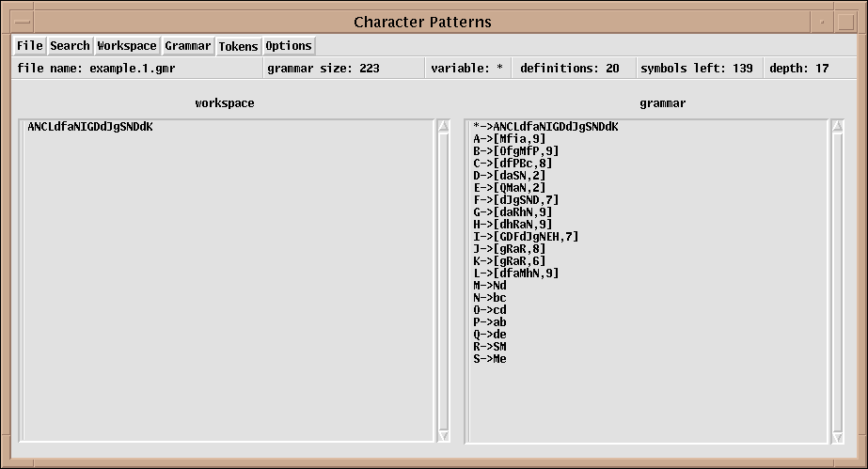868x469 pixels.
Task: Open the File menu
Action: 29,45
